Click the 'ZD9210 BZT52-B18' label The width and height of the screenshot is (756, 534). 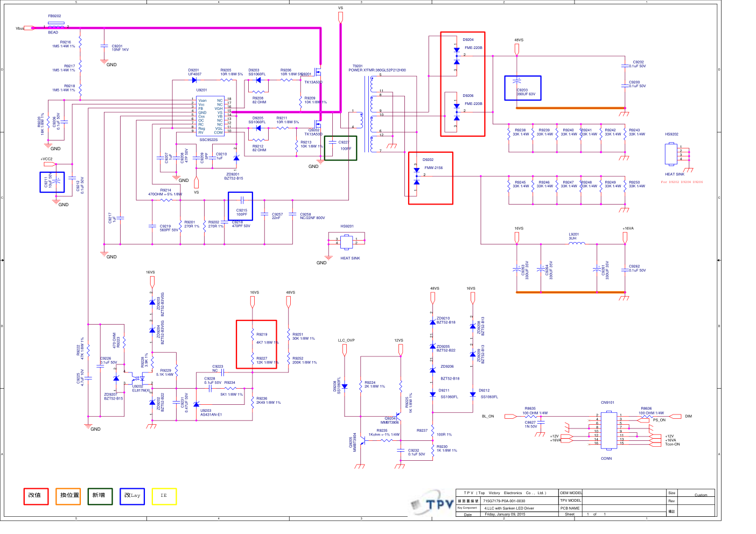click(x=446, y=320)
